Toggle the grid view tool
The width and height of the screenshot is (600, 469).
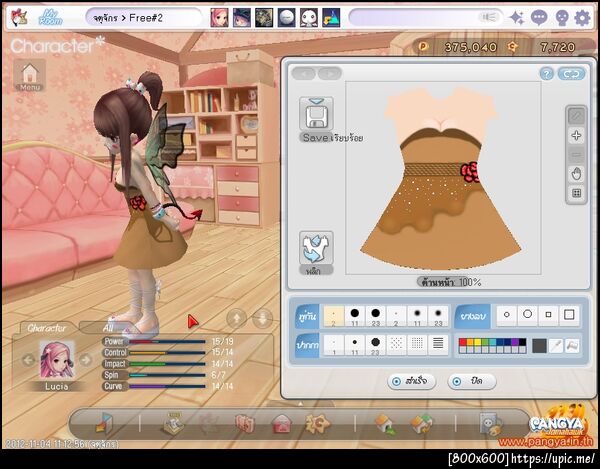[576, 193]
